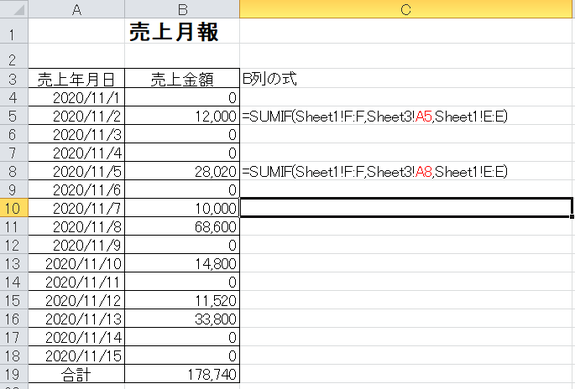Click the B列の式 label cell
Screen dimensions: 575x389
[x=406, y=78]
